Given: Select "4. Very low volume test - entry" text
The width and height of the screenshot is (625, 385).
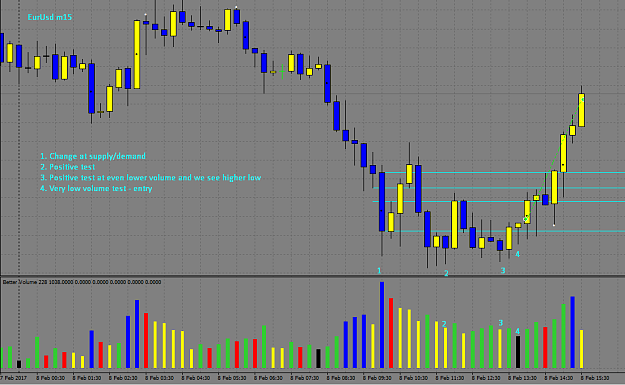Looking at the screenshot, I should [96, 189].
